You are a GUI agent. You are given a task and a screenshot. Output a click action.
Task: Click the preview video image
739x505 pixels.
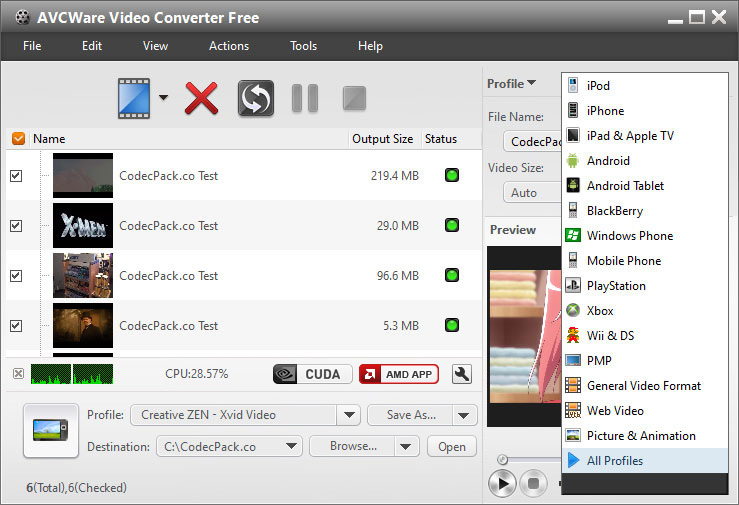pyautogui.click(x=525, y=336)
